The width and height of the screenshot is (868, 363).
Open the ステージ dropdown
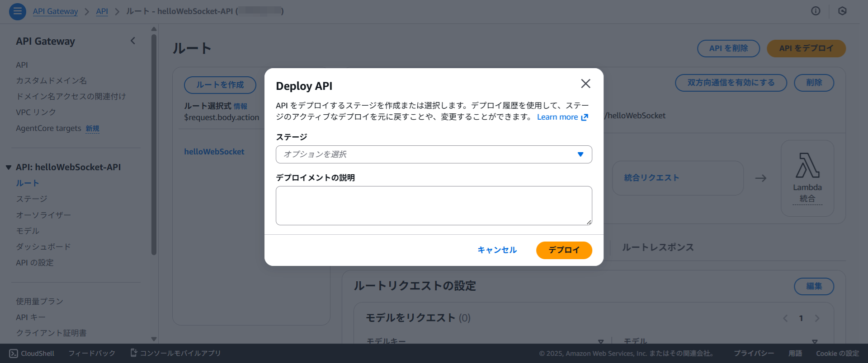click(x=434, y=154)
